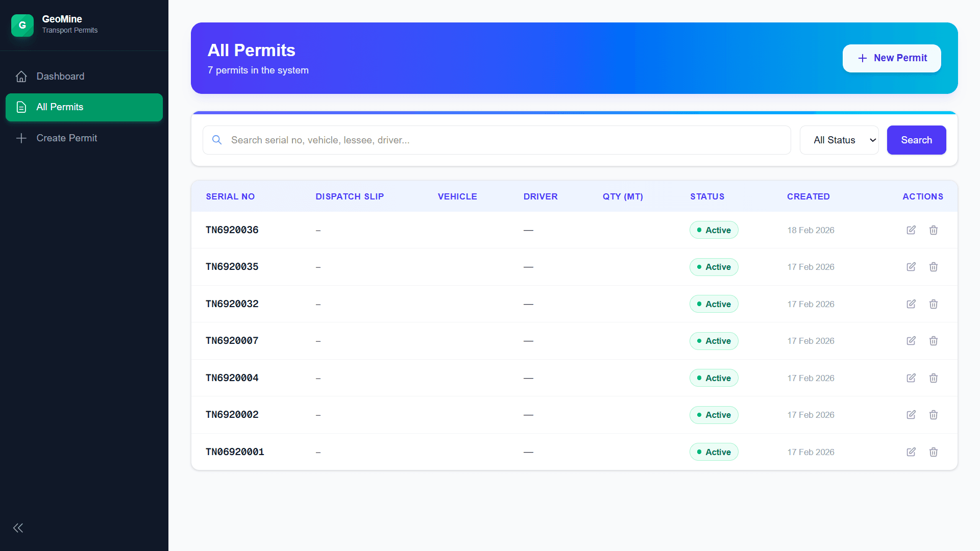Collapse the sidebar with the double chevron

pos(18,528)
